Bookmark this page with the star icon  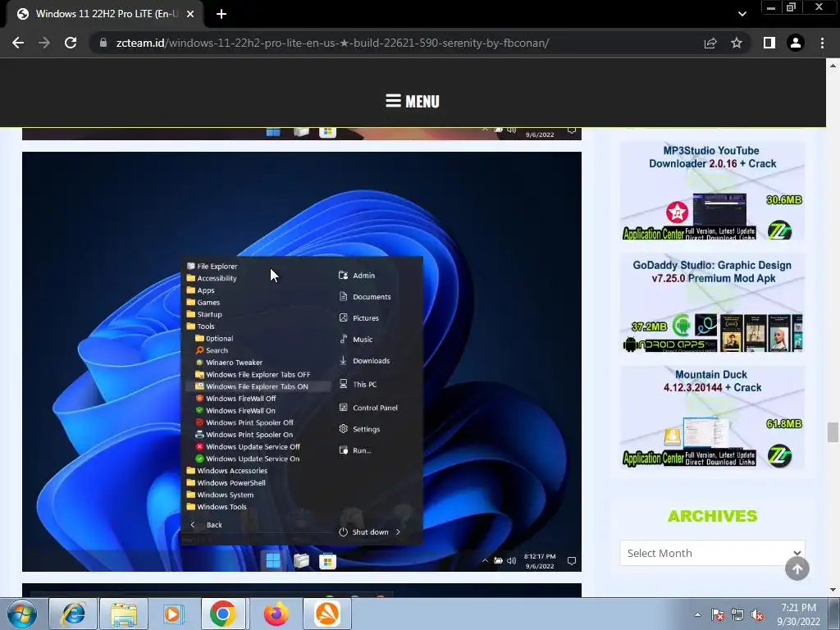click(x=737, y=43)
